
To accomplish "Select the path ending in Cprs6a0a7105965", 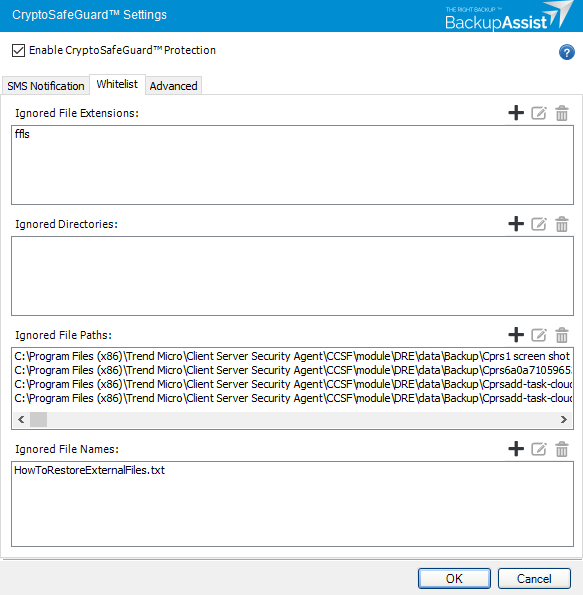I will [292, 370].
